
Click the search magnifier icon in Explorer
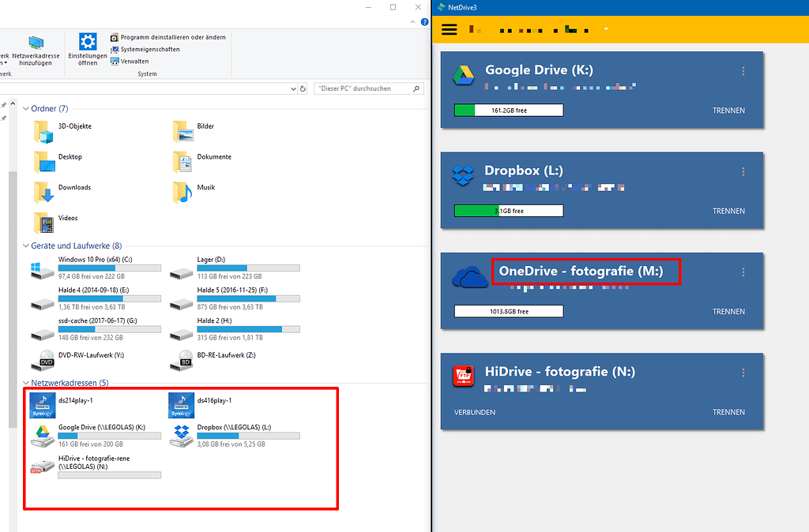point(416,88)
